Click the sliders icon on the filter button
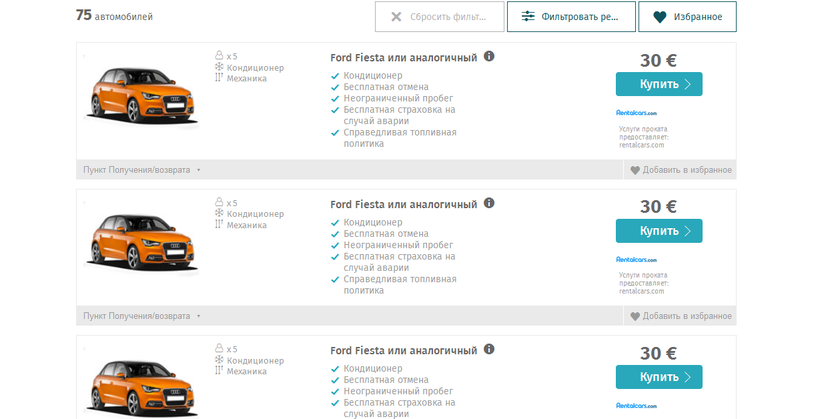 (x=528, y=17)
